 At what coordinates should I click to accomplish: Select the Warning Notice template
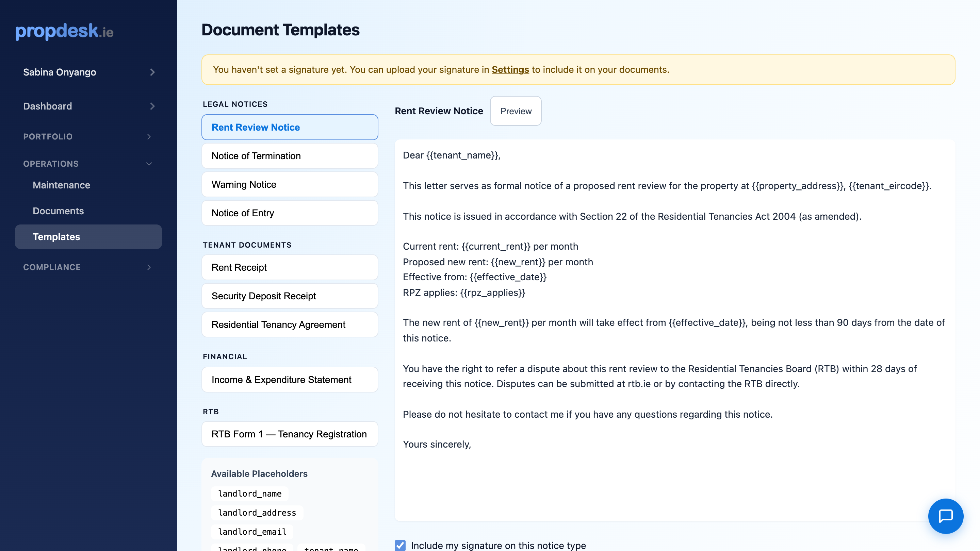(290, 184)
